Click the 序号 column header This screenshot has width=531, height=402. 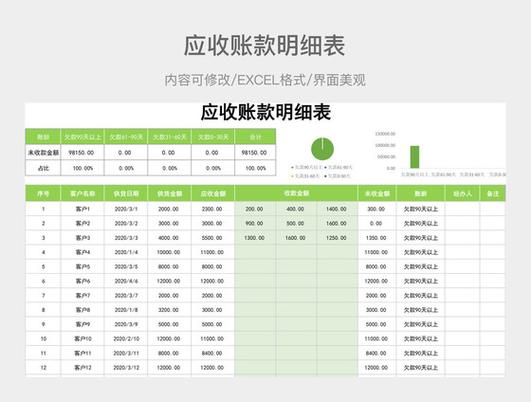pos(43,194)
